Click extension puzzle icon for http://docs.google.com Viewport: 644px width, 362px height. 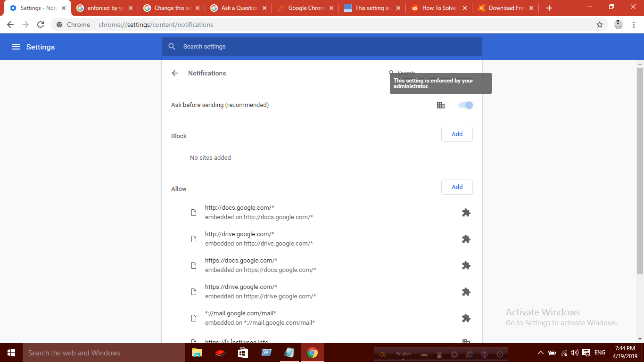click(x=466, y=213)
